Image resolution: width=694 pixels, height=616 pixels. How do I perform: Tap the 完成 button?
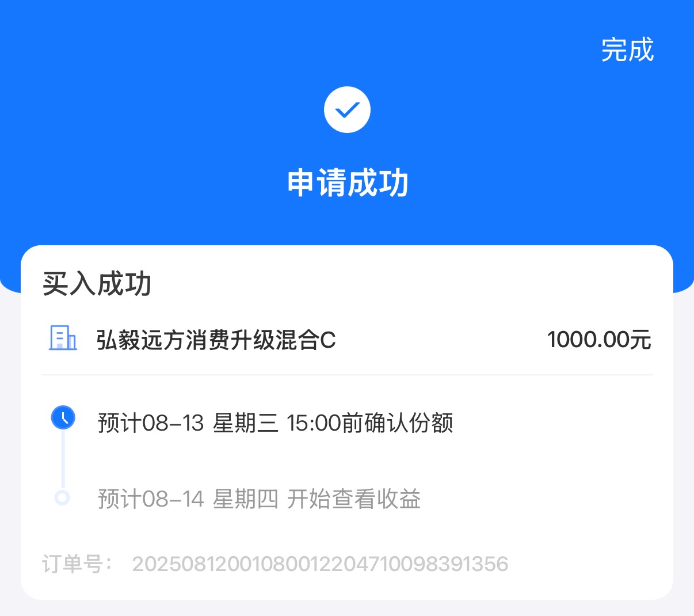(x=627, y=50)
